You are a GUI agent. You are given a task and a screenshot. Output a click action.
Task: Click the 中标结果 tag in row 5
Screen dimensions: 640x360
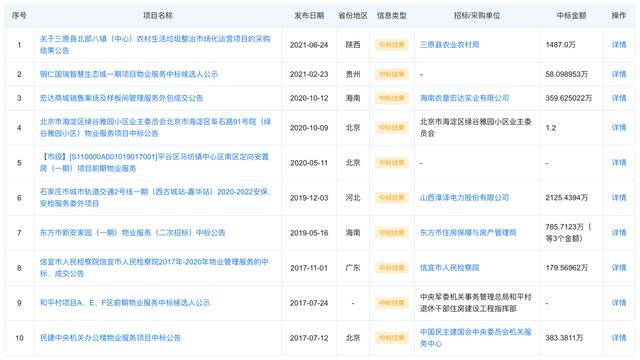pos(391,162)
